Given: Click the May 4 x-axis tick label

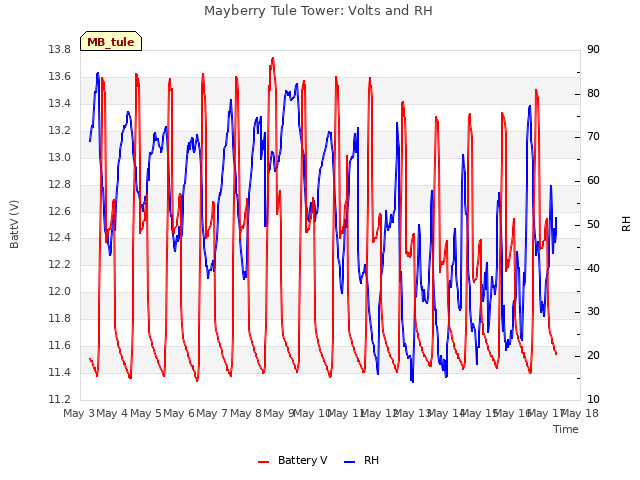Looking at the screenshot, I should 112,413.
